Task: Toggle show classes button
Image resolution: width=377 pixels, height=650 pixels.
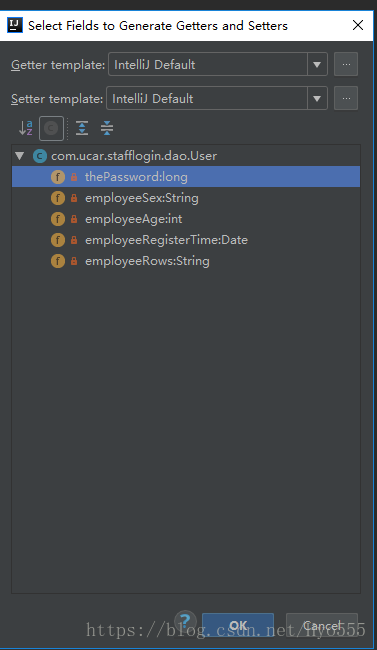Action: tap(51, 128)
